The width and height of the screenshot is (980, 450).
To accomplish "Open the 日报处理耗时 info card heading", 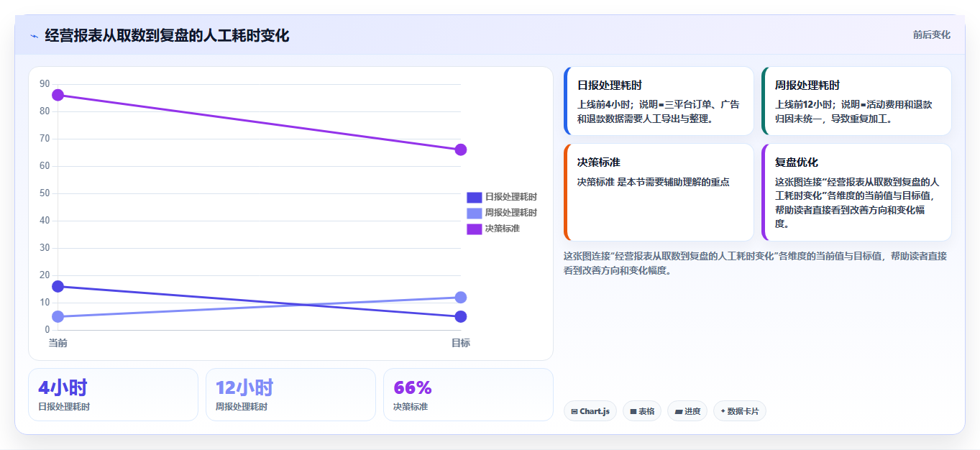I will (610, 85).
